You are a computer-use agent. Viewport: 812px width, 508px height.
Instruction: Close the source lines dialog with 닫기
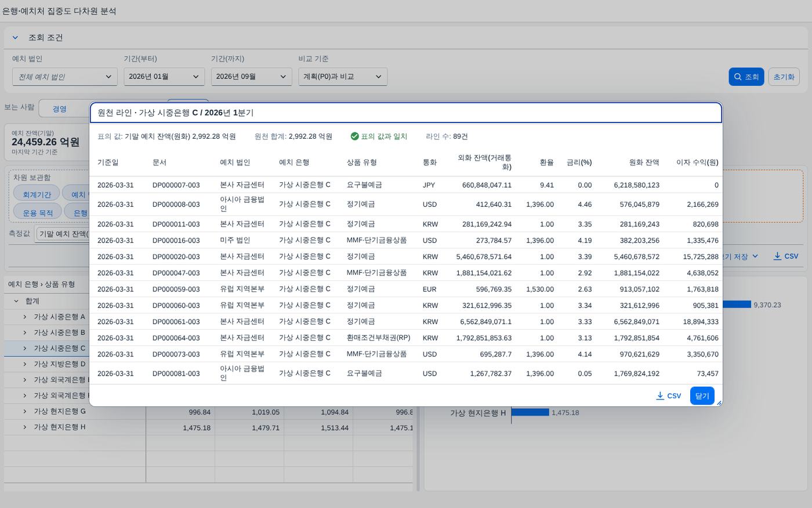(702, 396)
